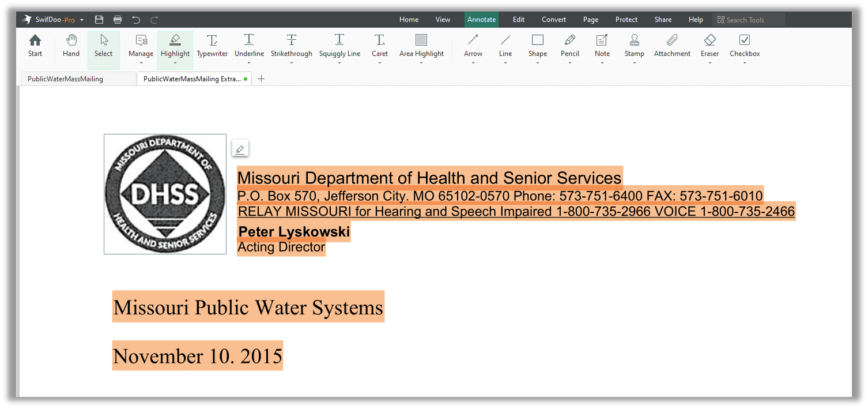Expand the dropdown arrow under Area Highlight
Screen dimensions: 868x409
[421, 63]
